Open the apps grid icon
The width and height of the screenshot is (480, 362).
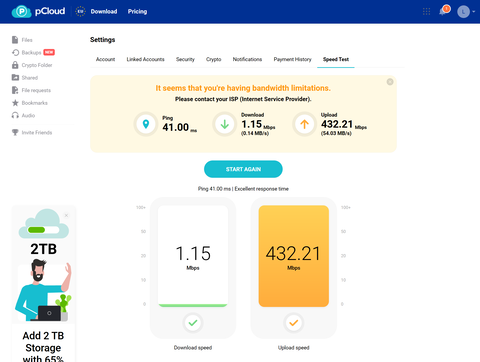(x=426, y=12)
